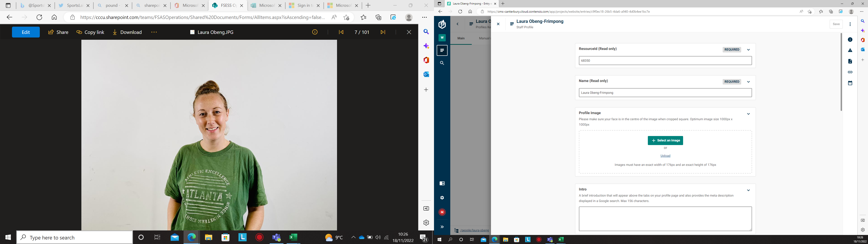Collapse the Intro field section
Image resolution: width=868 pixels, height=244 pixels.
click(748, 190)
